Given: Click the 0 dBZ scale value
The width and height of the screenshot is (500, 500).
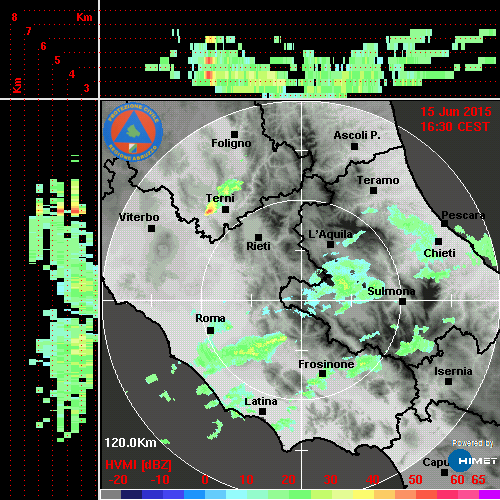Looking at the screenshot, I should 205,480.
